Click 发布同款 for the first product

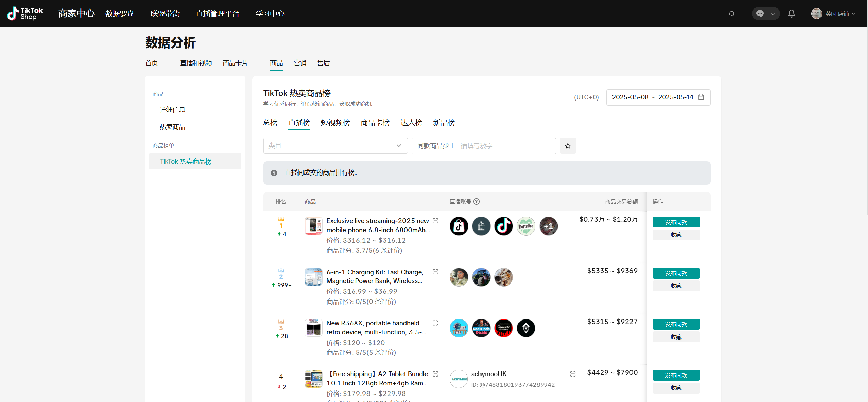tap(676, 222)
